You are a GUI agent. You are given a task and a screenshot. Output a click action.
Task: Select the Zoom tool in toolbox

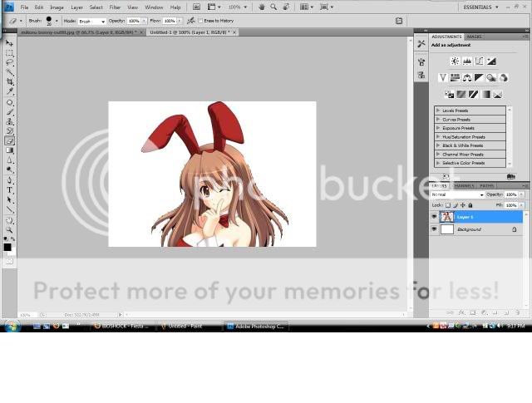pos(9,230)
